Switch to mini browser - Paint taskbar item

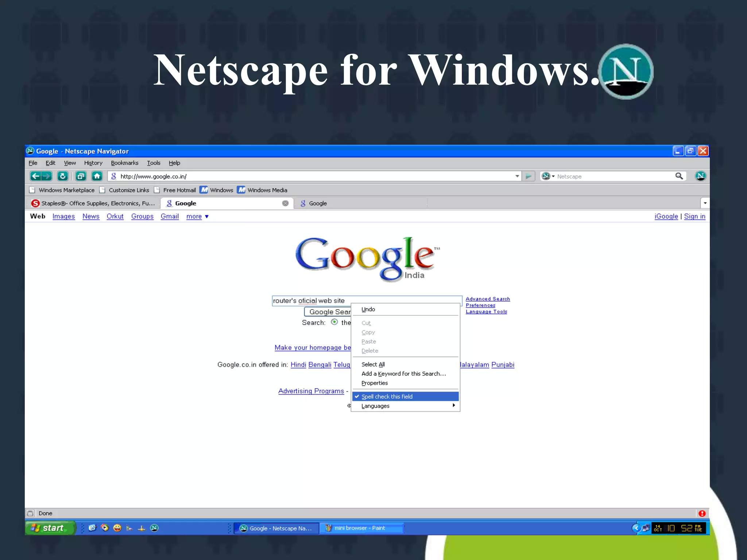point(361,528)
